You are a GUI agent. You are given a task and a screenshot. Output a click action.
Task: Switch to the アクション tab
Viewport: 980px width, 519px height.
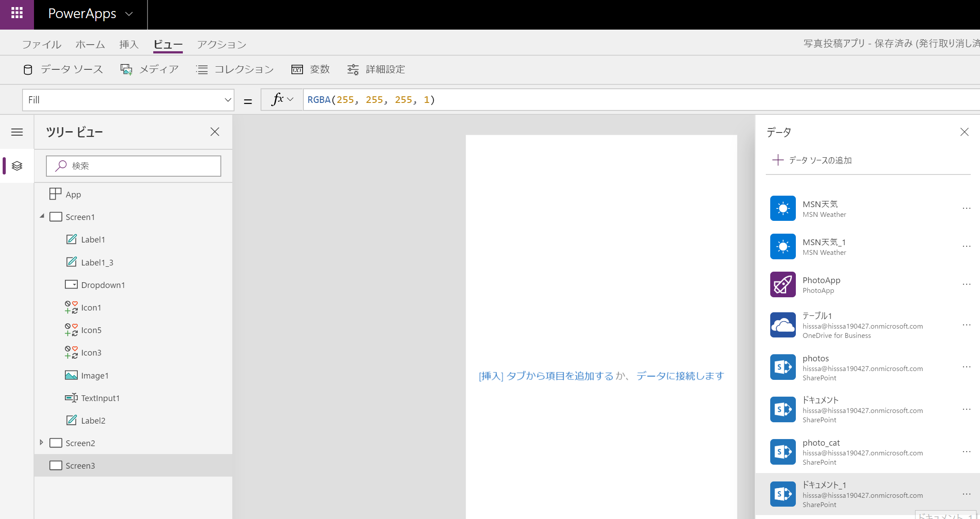click(x=221, y=45)
